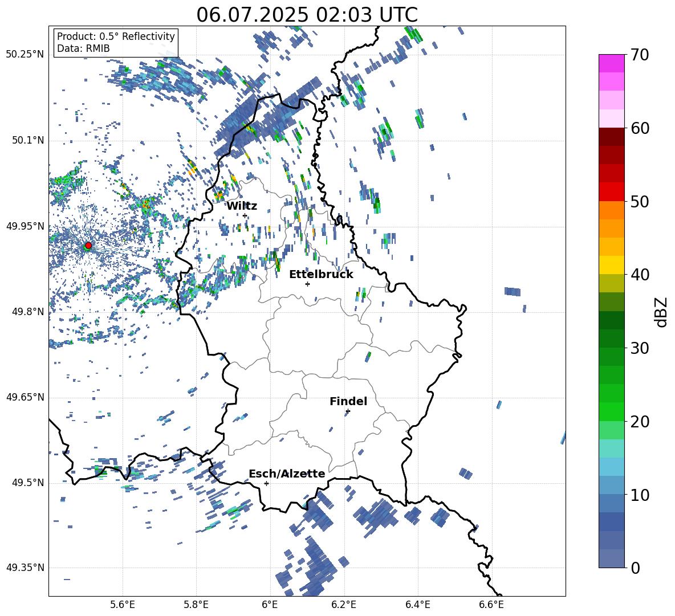The image size is (675, 616).
Task: Click the Esch/Alzette location cross marker
Action: click(266, 483)
